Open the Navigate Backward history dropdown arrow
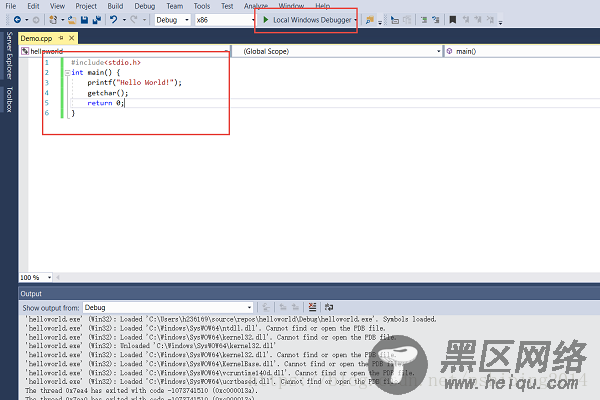The width and height of the screenshot is (600, 400). coord(26,20)
